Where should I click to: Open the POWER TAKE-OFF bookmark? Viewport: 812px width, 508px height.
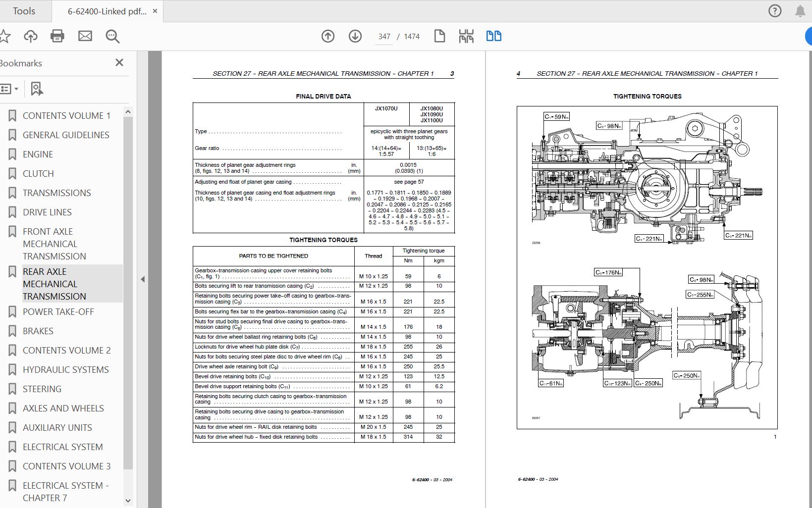(58, 311)
